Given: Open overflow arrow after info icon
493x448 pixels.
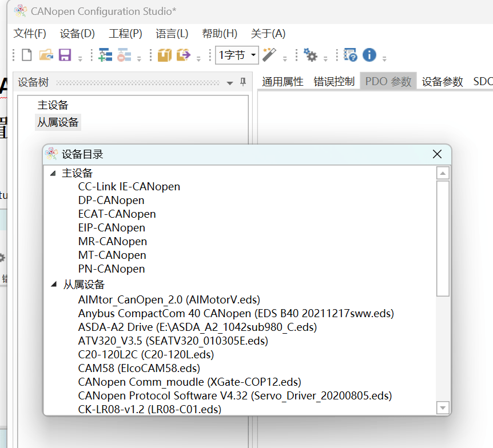Looking at the screenshot, I should click(384, 59).
